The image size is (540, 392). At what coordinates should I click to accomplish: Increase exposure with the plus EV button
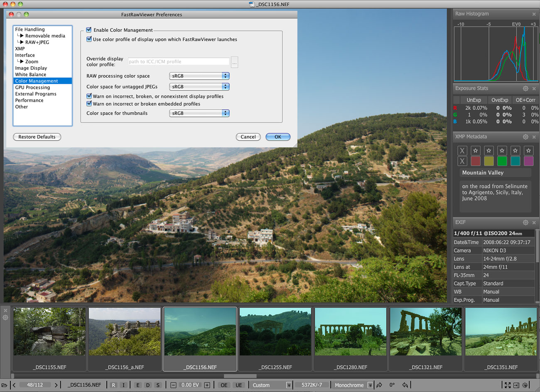pos(207,385)
